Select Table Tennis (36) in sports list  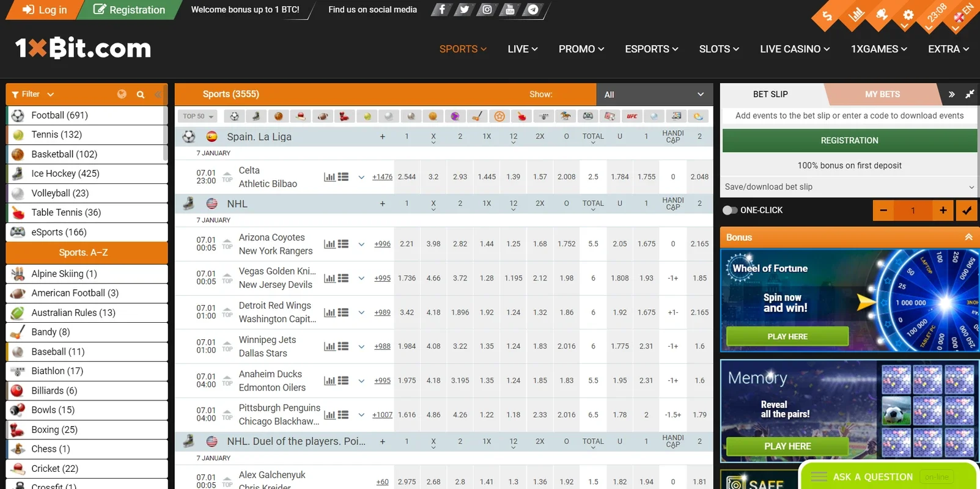[87, 213]
